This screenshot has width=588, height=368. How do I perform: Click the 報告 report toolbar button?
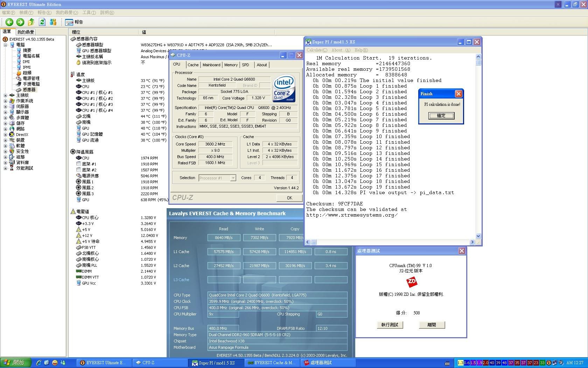(74, 22)
